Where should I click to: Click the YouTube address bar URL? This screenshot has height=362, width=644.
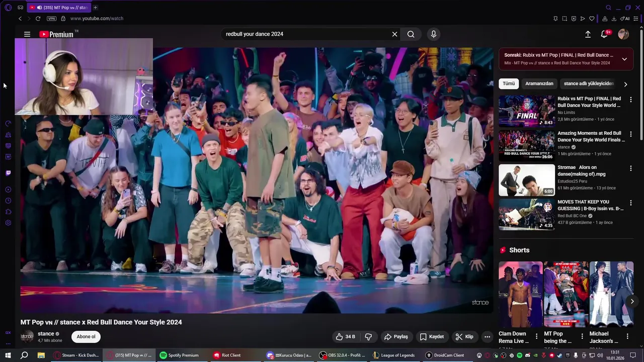tap(97, 19)
